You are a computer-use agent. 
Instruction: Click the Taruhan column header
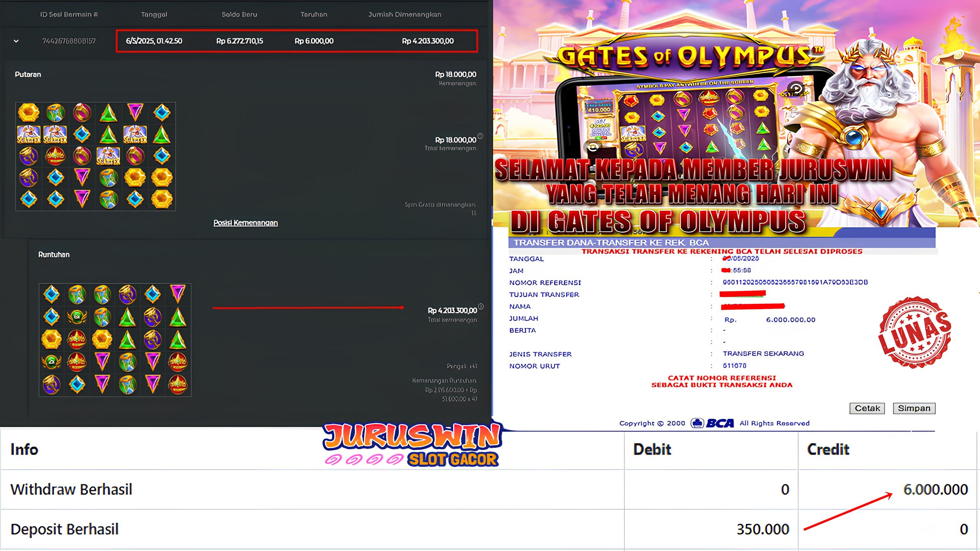[x=314, y=15]
